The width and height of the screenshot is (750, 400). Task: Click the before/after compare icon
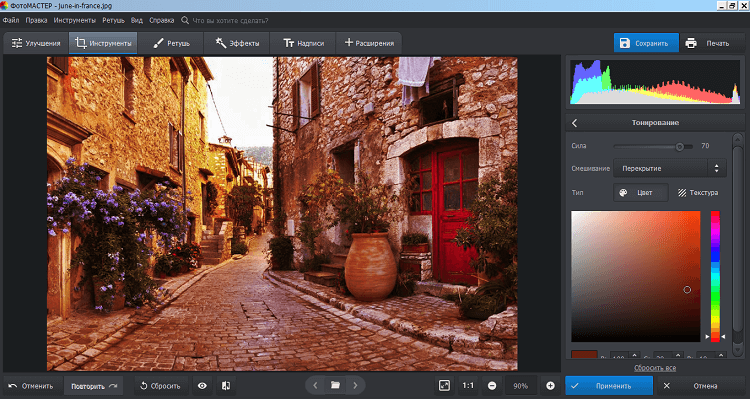click(226, 385)
